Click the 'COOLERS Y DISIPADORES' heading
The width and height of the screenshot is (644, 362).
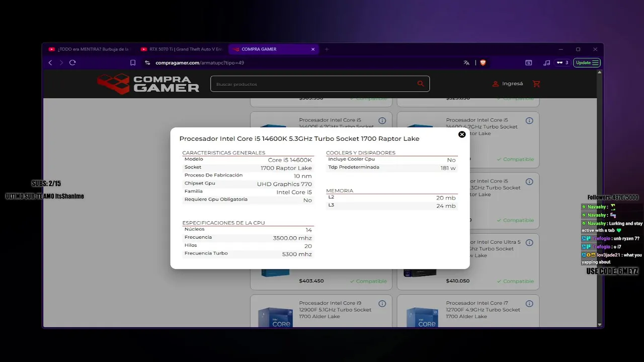pos(361,152)
